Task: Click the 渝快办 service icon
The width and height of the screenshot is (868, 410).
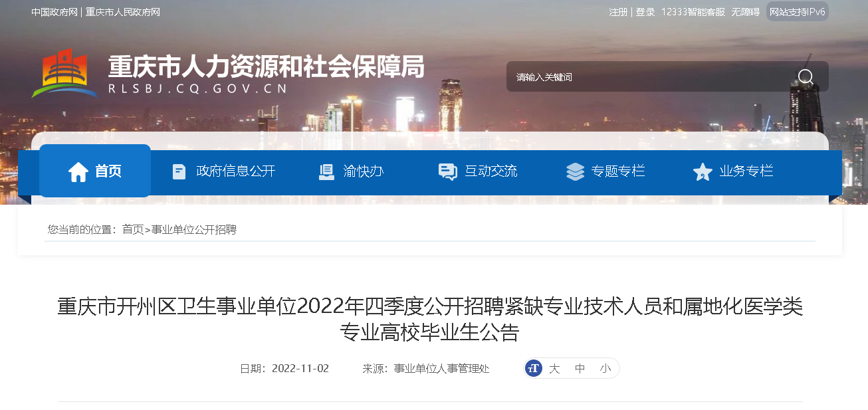Action: tap(326, 171)
